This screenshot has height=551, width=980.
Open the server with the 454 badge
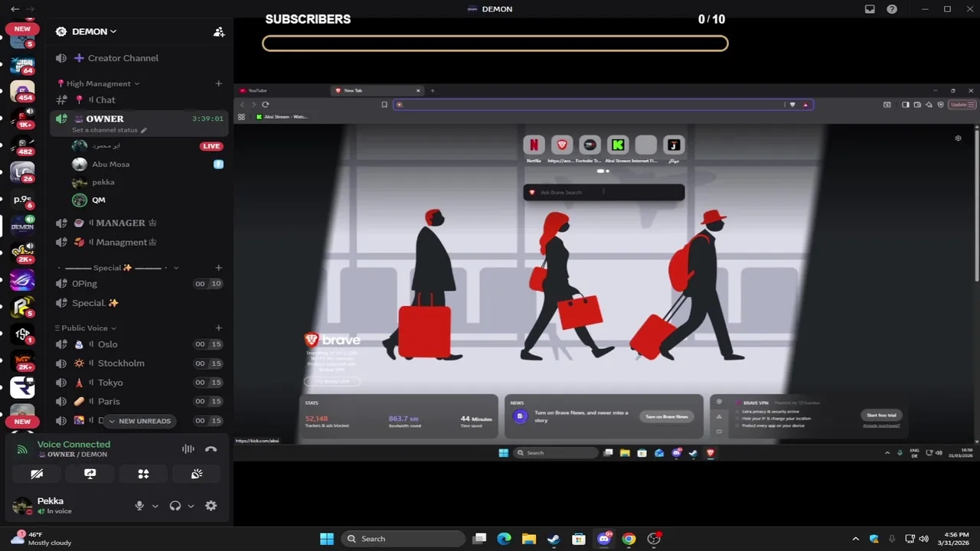22,92
